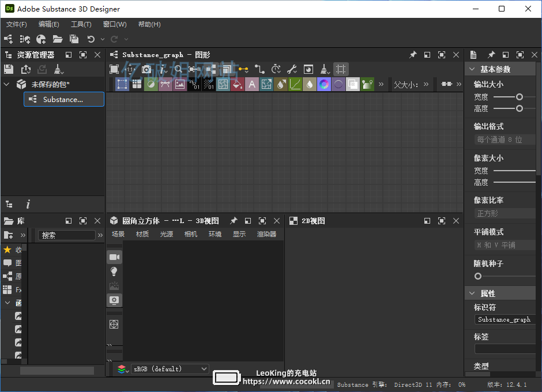Open the 文件(F) menu
The height and width of the screenshot is (392, 542).
[x=16, y=24]
